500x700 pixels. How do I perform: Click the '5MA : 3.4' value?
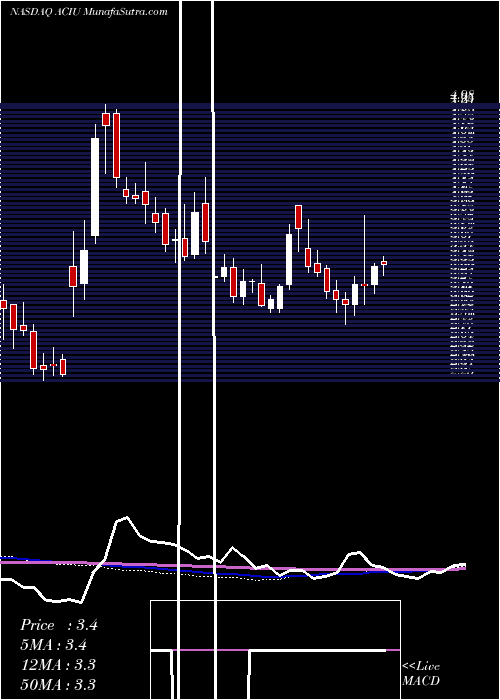tap(54, 645)
